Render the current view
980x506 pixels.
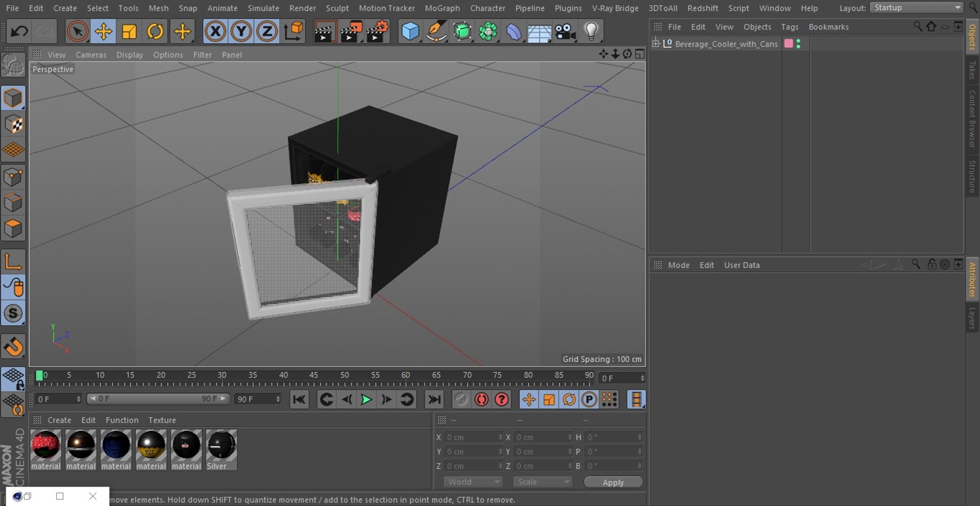[325, 32]
